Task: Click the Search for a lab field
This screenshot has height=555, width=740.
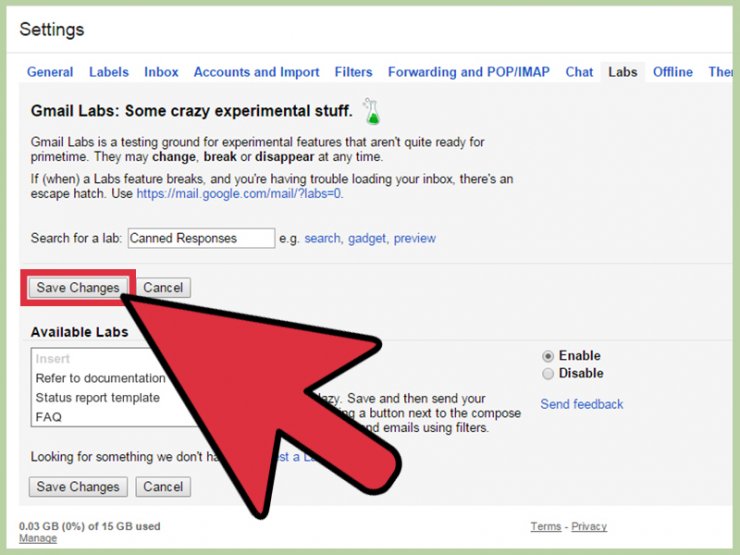Action: click(x=201, y=238)
